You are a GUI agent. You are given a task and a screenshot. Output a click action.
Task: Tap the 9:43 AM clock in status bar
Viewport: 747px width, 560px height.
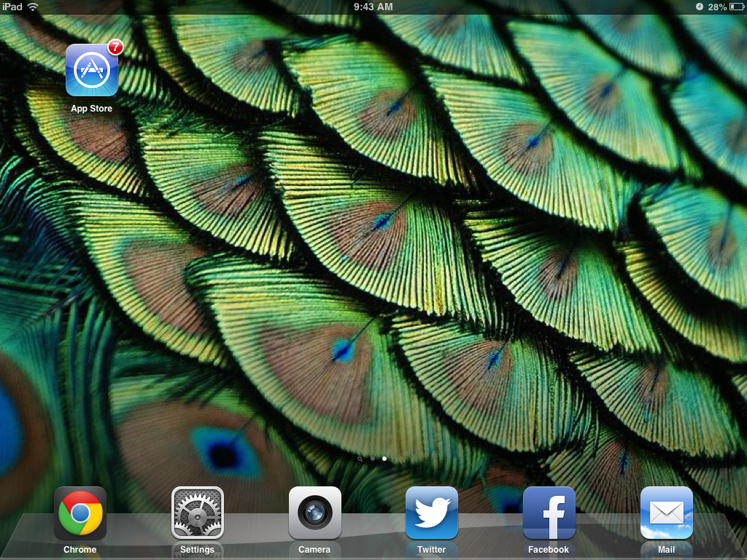coord(373,7)
